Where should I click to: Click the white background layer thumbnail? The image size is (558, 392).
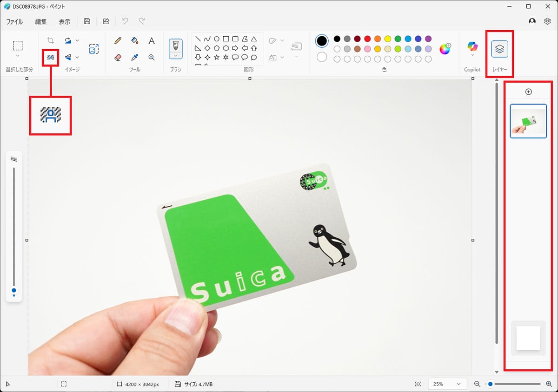pos(528,338)
